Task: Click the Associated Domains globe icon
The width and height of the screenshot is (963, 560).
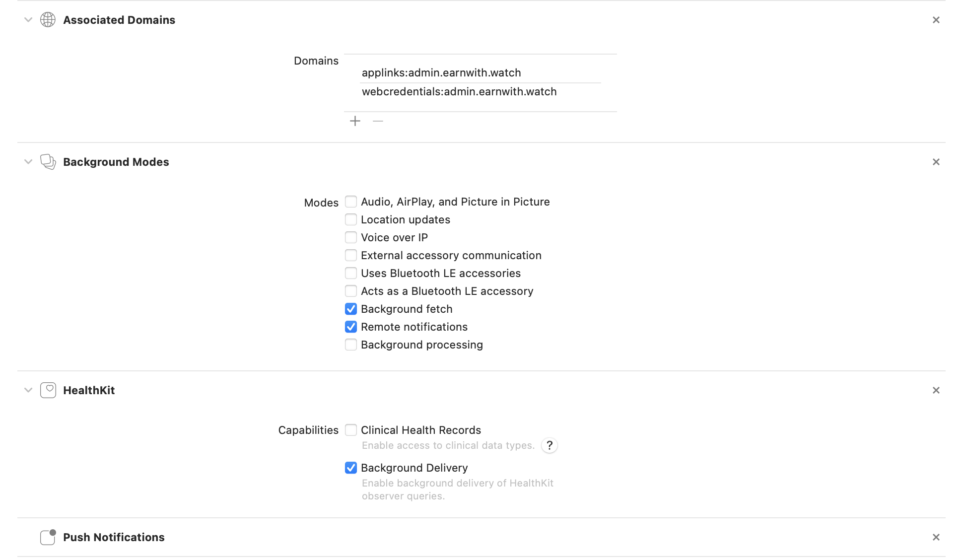Action: click(48, 20)
